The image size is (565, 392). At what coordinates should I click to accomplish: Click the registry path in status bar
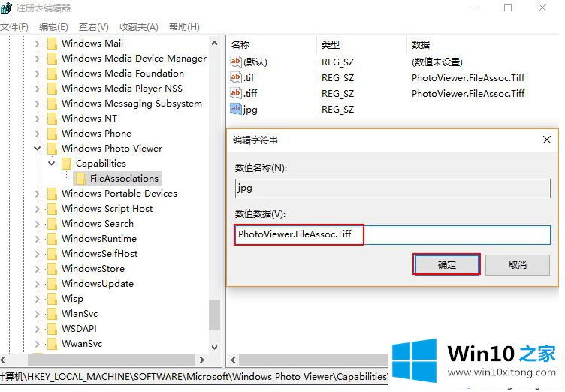(x=194, y=377)
